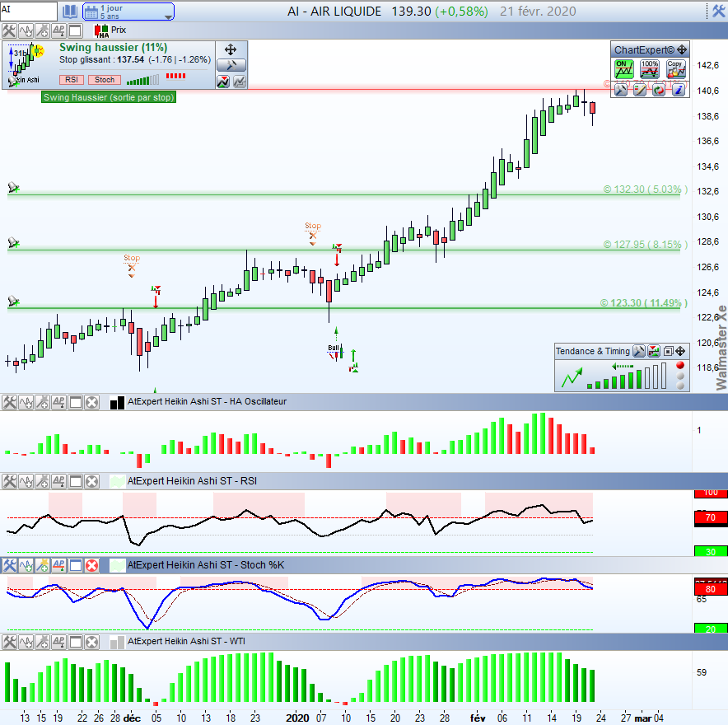Click the '© 123.30 ( 11.49% )' level label

tap(643, 303)
